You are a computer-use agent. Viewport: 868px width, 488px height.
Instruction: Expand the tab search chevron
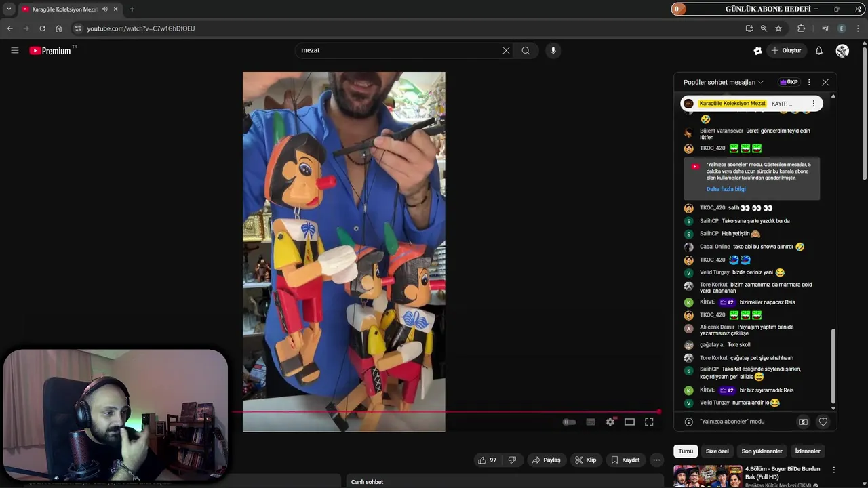[x=9, y=9]
